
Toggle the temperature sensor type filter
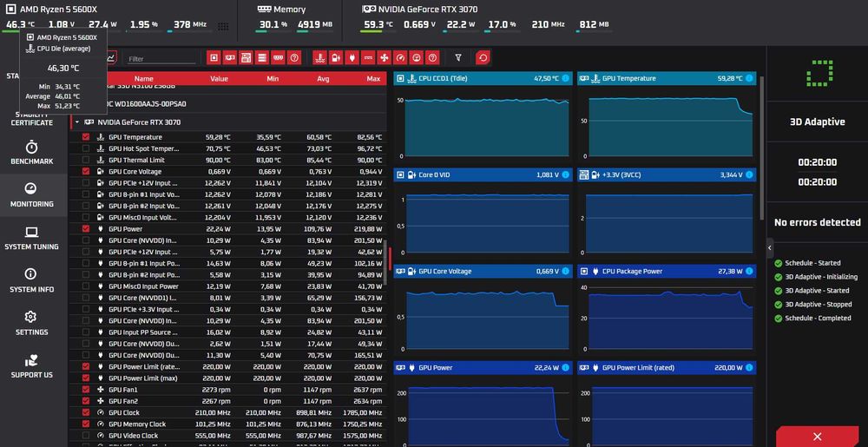pyautogui.click(x=319, y=57)
